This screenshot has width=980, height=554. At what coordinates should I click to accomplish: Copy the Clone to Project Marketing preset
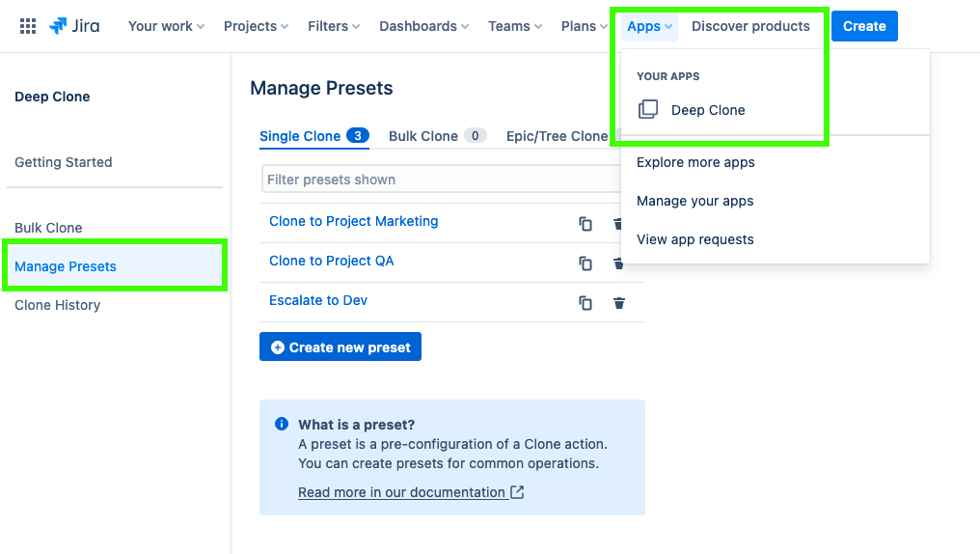click(x=585, y=224)
